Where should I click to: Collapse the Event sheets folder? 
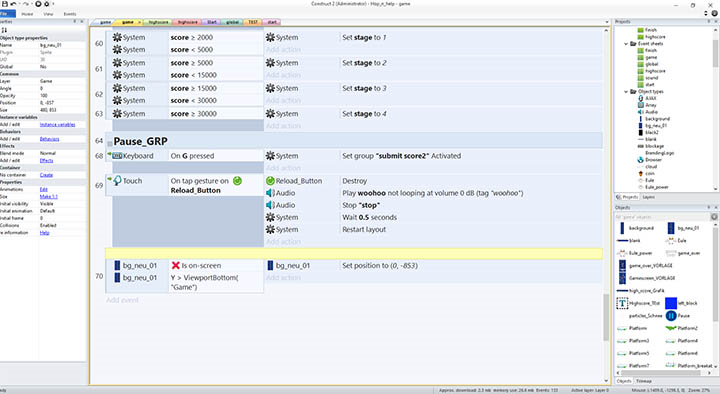click(626, 44)
